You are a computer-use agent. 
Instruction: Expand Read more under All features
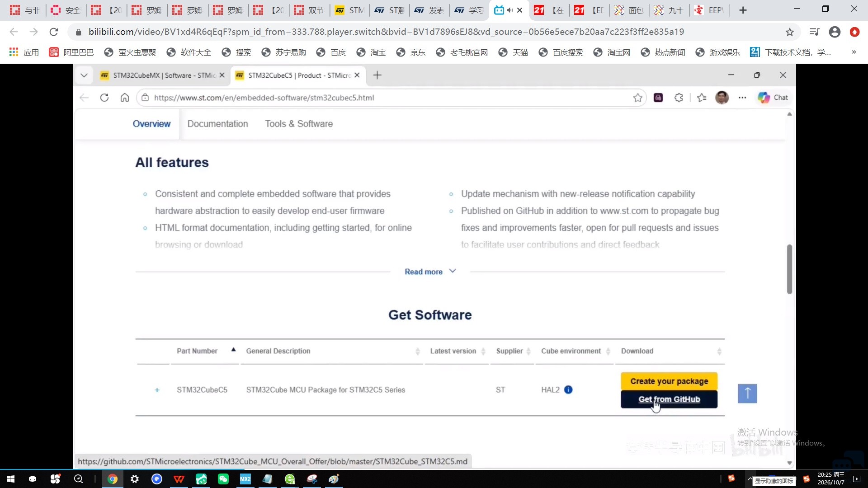pos(430,272)
